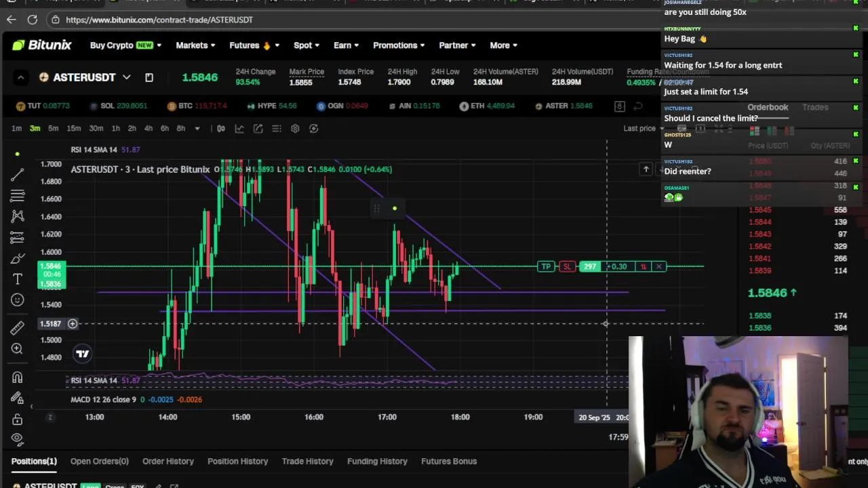Open the Fibonacci lines tool
Viewport: 868px width, 488px height.
point(18,196)
